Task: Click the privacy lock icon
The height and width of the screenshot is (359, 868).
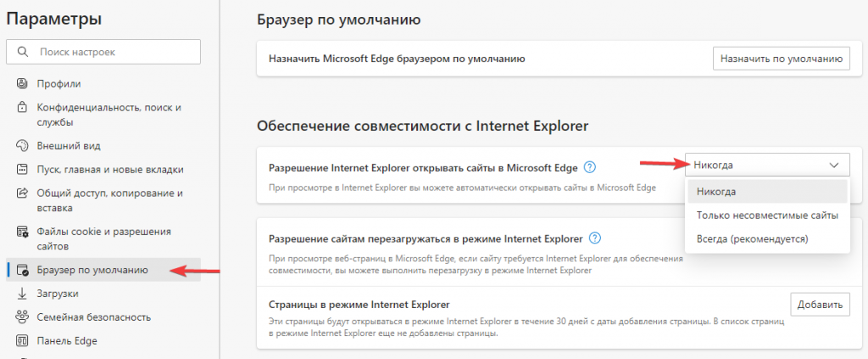Action: coord(22,106)
